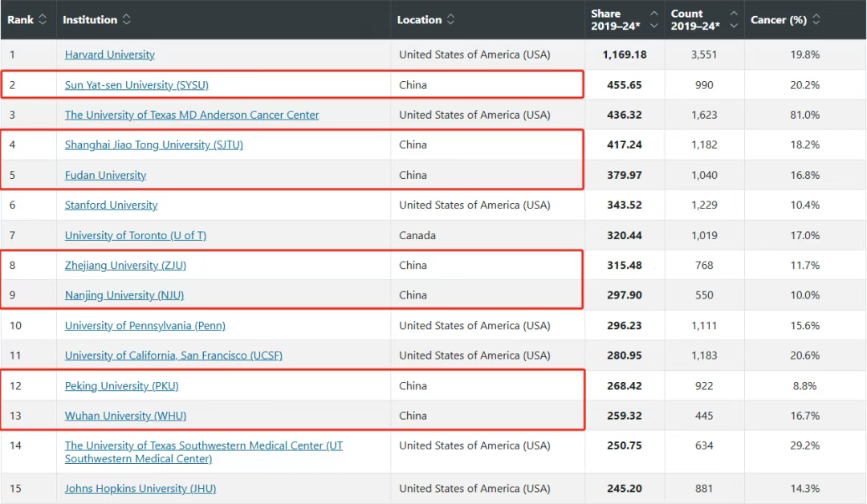Open the Stanford University link
This screenshot has width=867, height=504.
[111, 205]
